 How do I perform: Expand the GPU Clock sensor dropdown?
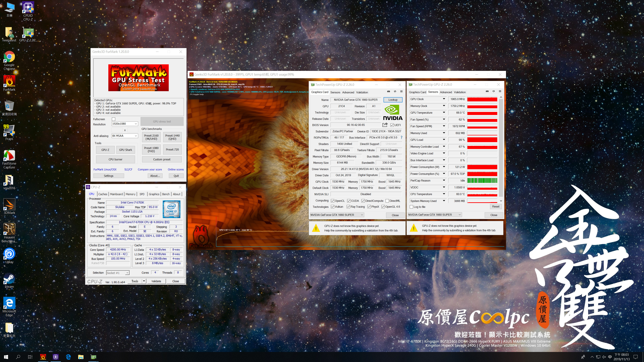pos(444,99)
